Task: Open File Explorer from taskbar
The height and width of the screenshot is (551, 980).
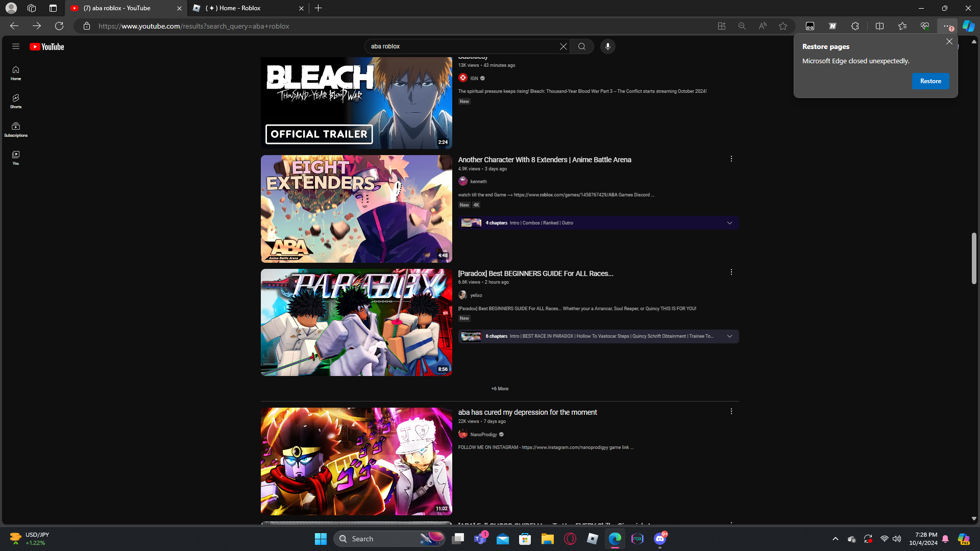Action: [x=548, y=539]
